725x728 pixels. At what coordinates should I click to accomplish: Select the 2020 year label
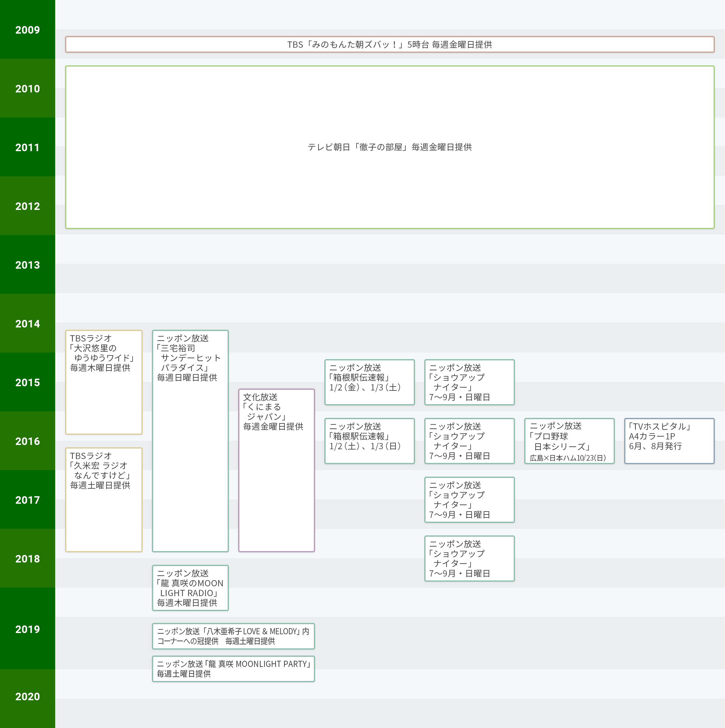click(27, 696)
